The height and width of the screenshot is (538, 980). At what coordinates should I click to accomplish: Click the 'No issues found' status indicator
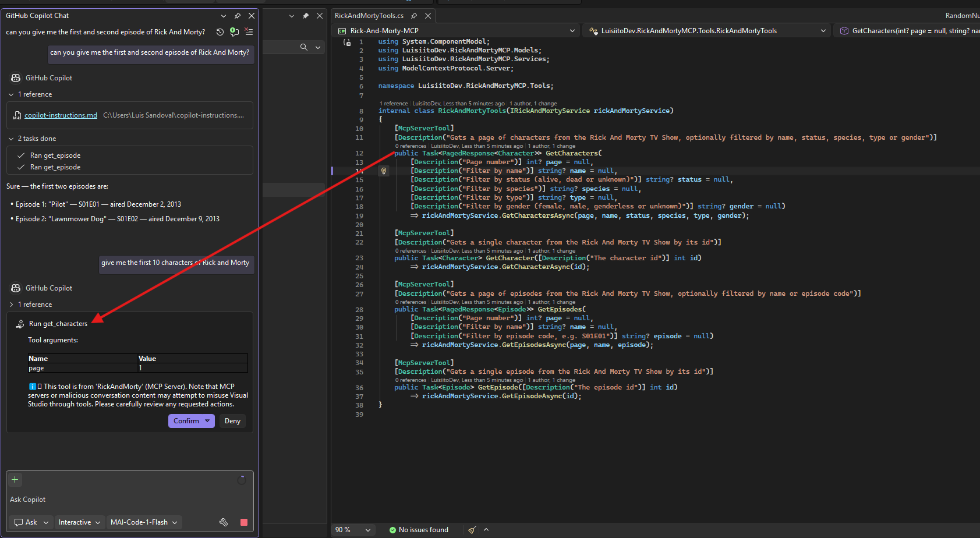pyautogui.click(x=419, y=530)
